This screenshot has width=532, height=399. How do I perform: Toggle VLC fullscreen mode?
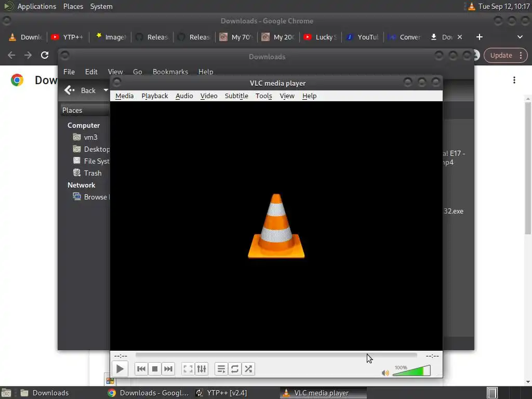click(188, 369)
